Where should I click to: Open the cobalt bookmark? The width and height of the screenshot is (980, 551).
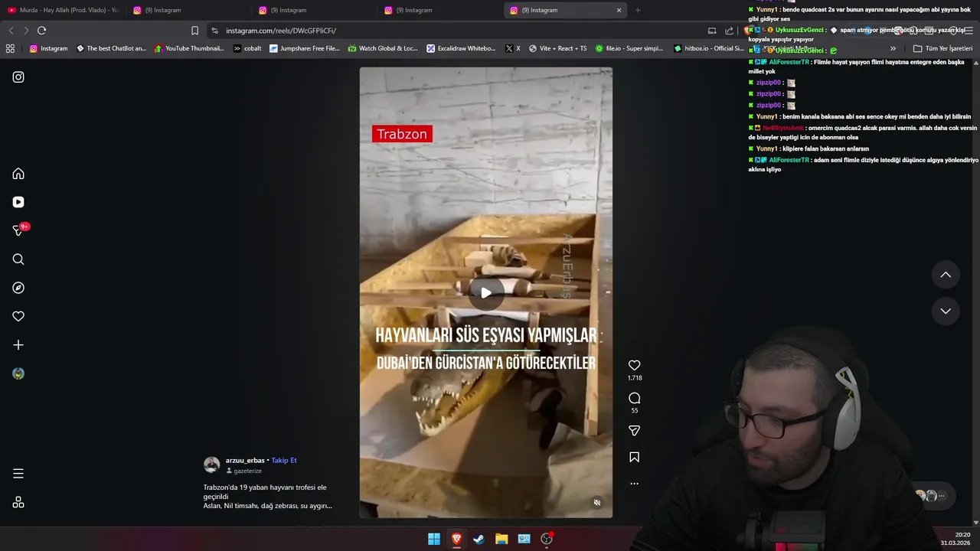pyautogui.click(x=247, y=48)
